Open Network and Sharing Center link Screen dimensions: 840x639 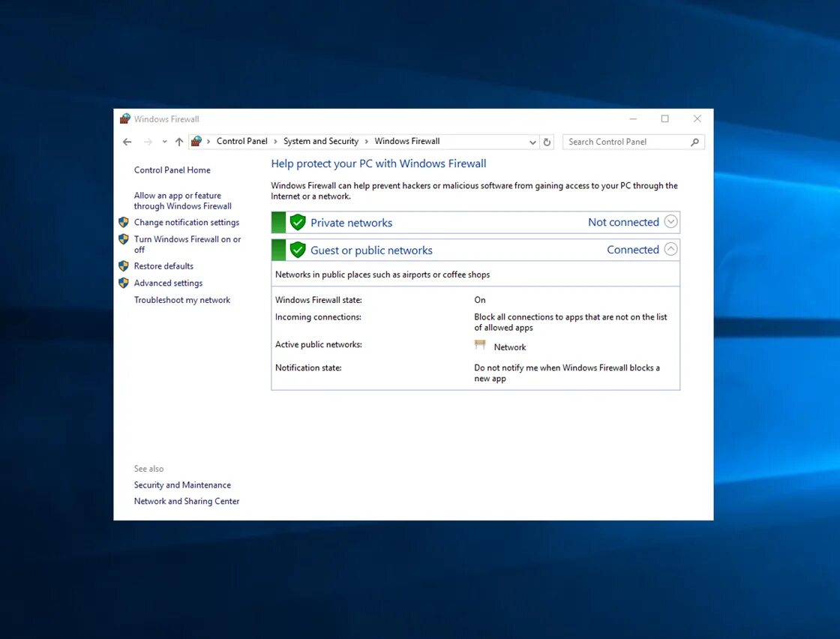187,501
